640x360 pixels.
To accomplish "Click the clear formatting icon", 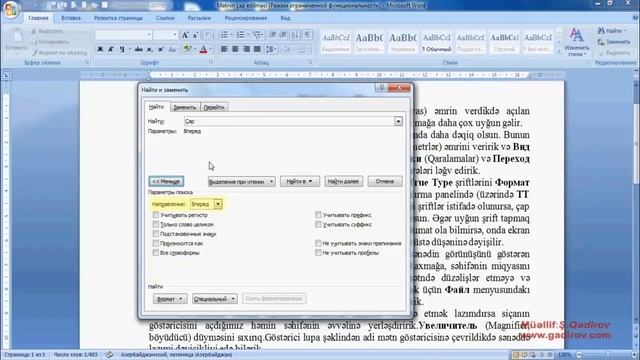I will click(x=208, y=35).
